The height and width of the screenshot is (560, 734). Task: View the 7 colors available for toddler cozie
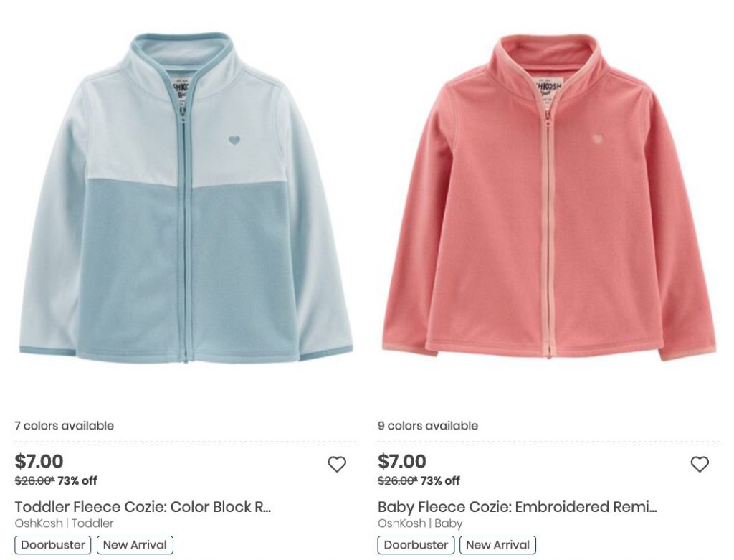coord(64,426)
